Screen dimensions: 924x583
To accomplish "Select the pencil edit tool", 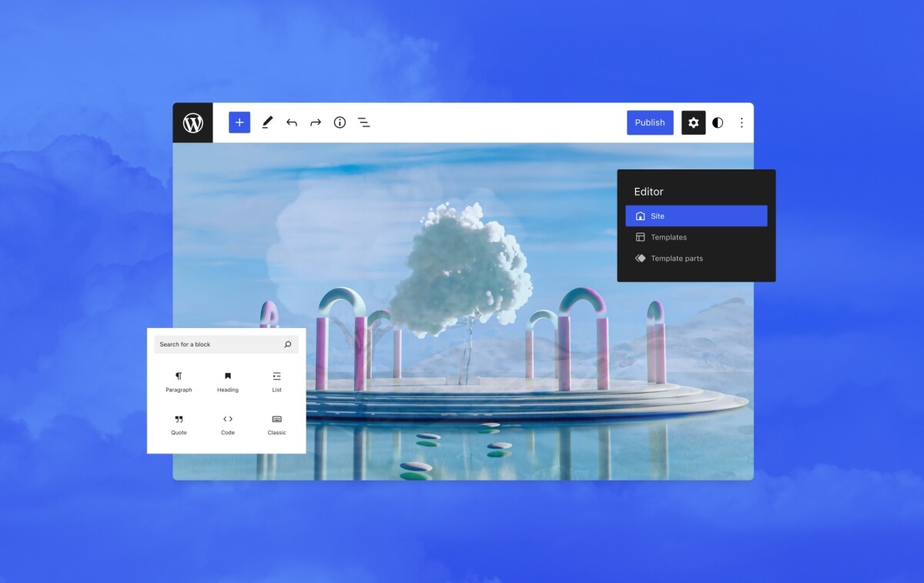I will [267, 122].
